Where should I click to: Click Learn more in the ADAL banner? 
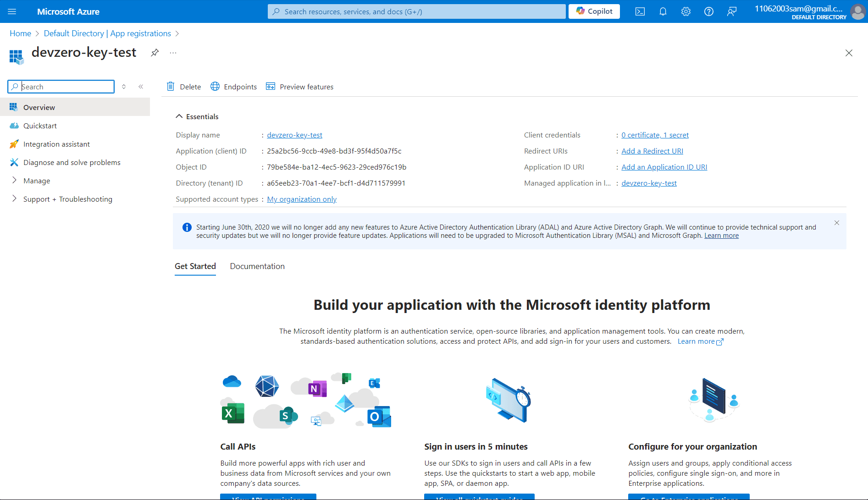[x=721, y=236]
